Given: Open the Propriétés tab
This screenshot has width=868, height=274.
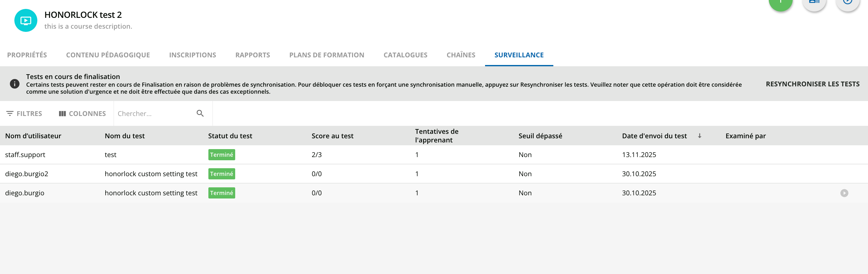Looking at the screenshot, I should click(27, 55).
